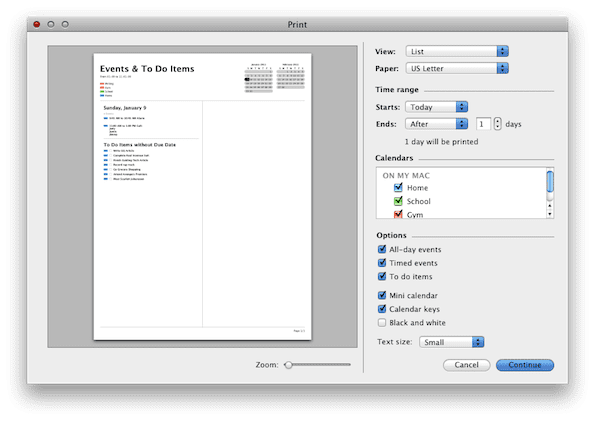595x421 pixels.
Task: Click the Cancel button
Action: 466,365
